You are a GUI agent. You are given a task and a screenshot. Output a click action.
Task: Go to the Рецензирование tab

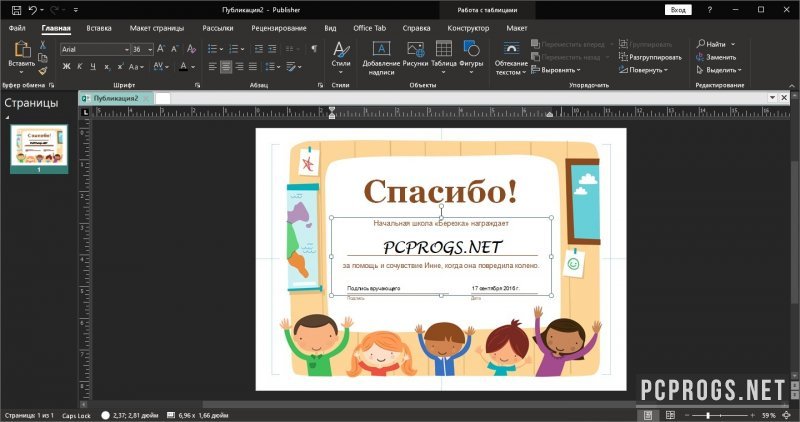(x=279, y=28)
